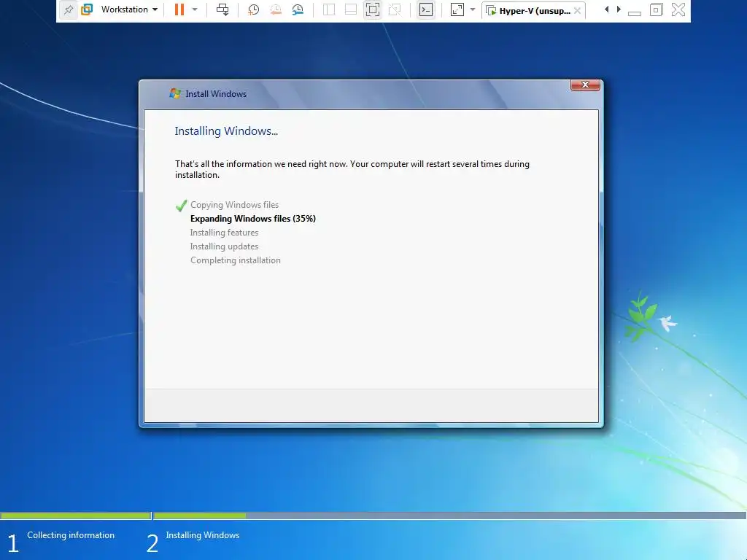Go to previous tab with left arrow
The width and height of the screenshot is (747, 560).
(x=606, y=9)
